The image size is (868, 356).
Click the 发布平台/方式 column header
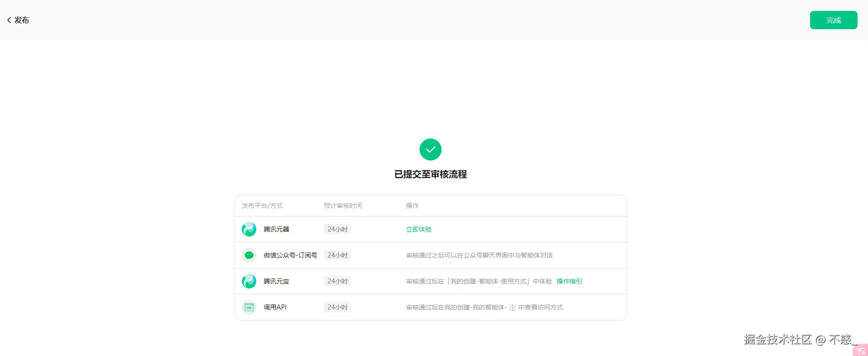point(262,206)
